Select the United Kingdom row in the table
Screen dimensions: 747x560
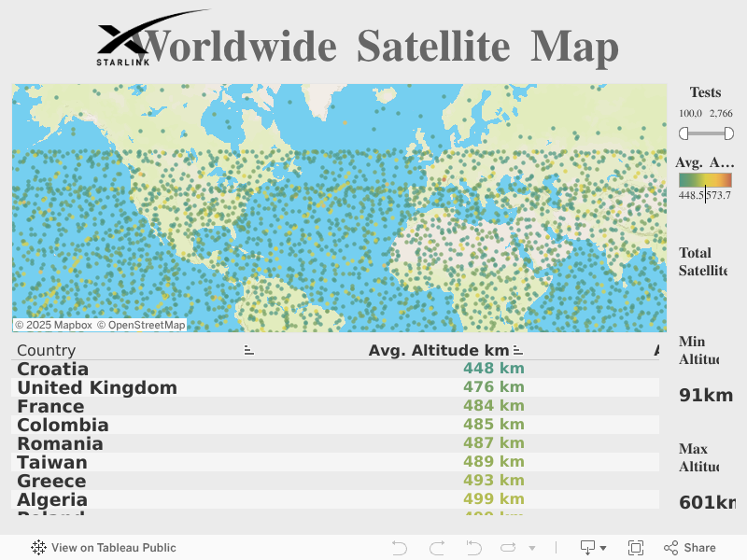click(97, 388)
